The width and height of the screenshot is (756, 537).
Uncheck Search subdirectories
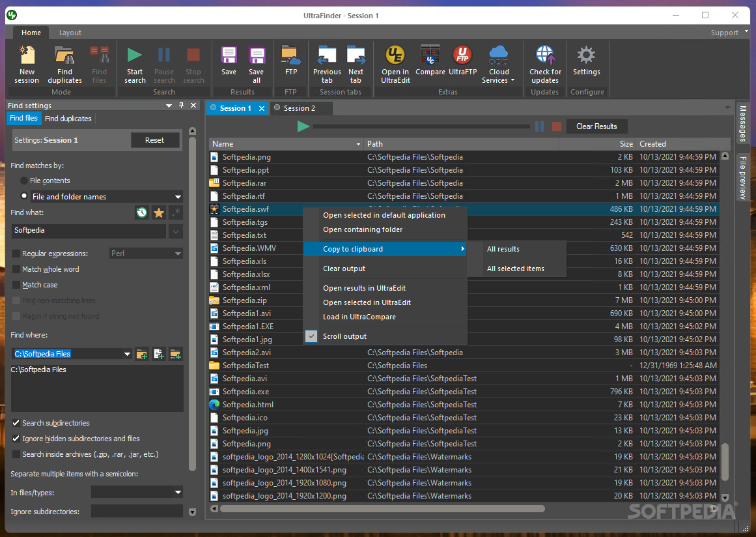point(16,423)
